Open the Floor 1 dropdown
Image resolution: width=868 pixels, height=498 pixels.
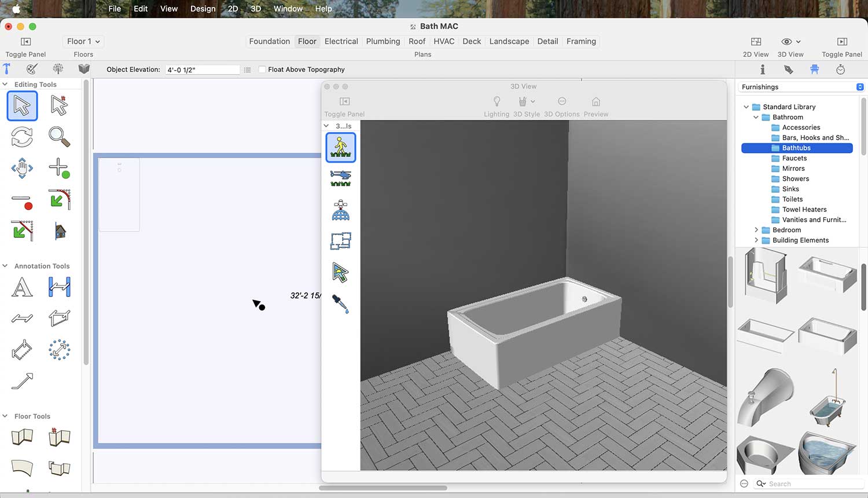pyautogui.click(x=83, y=41)
